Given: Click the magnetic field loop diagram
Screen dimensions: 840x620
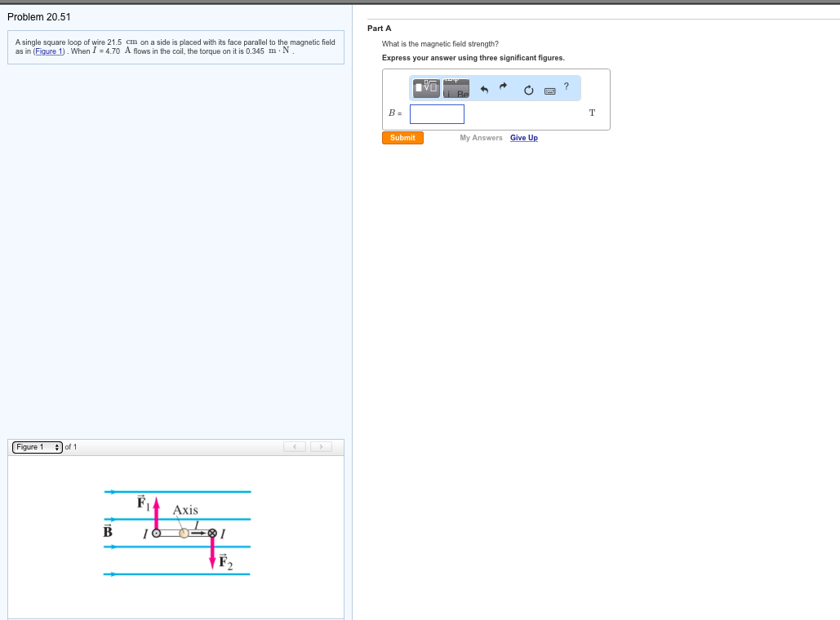Looking at the screenshot, I should (176, 532).
